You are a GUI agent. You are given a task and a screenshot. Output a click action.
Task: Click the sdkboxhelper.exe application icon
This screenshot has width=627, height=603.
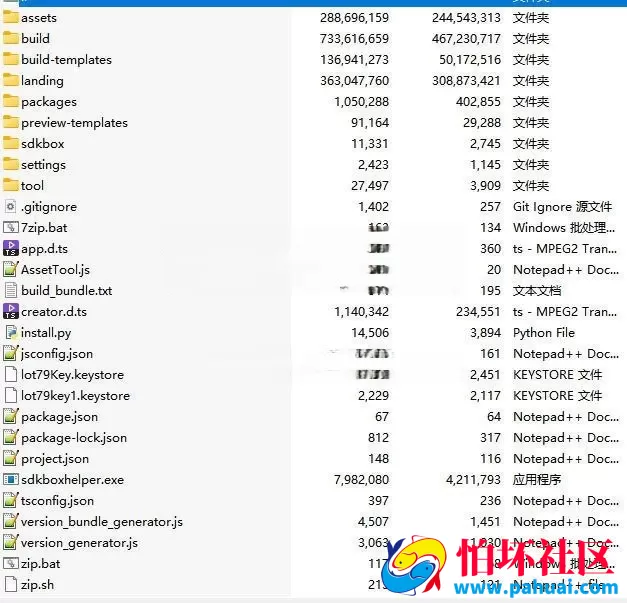point(11,479)
